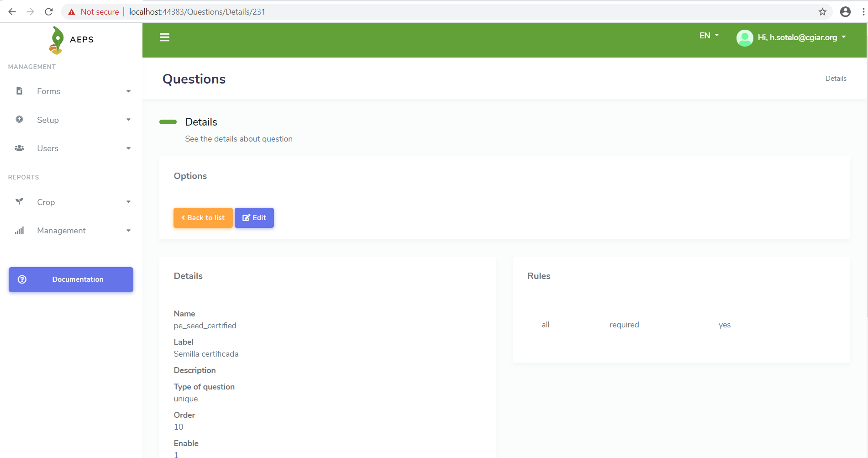
Task: Click the Crop seedling icon
Action: [19, 201]
